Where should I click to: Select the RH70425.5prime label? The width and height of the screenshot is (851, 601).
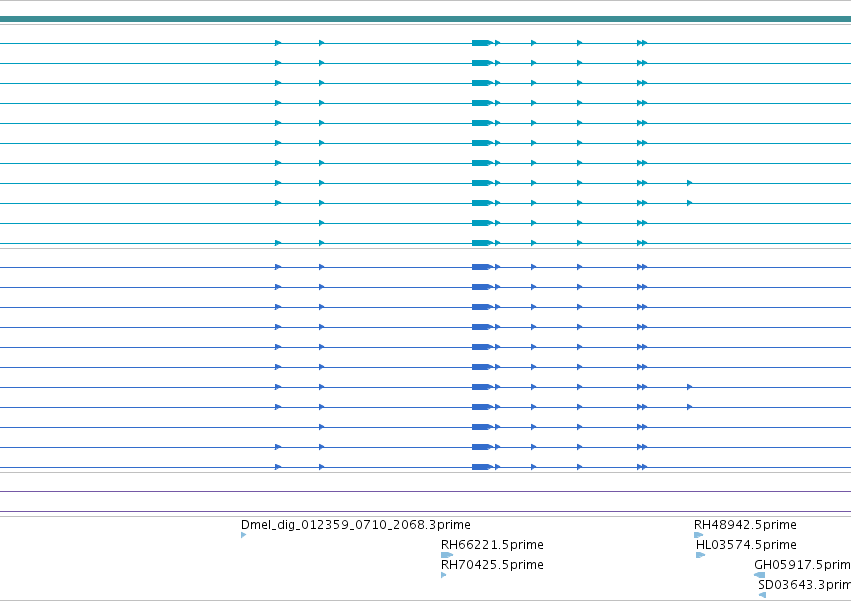pos(492,565)
